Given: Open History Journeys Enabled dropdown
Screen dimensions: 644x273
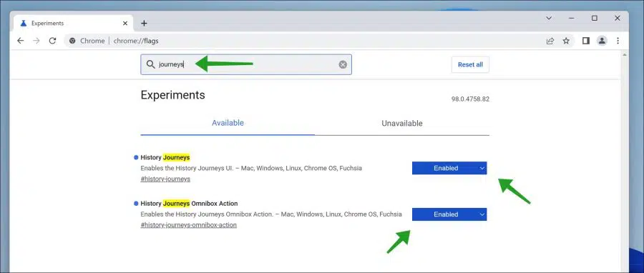Looking at the screenshot, I should [449, 168].
